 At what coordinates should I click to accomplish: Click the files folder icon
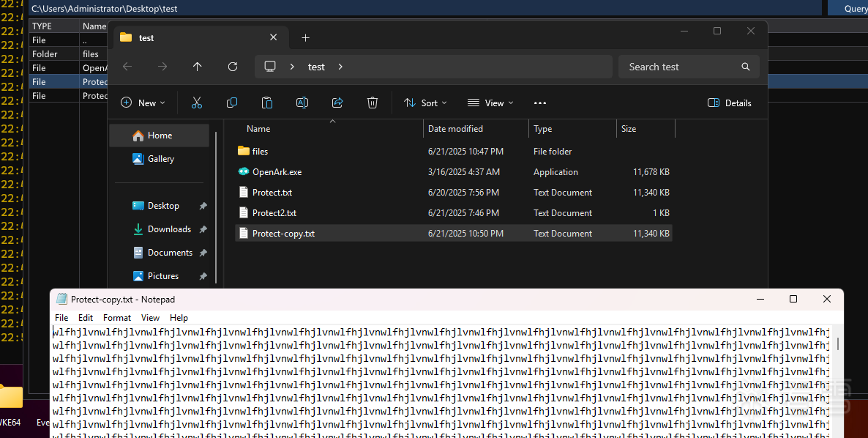pyautogui.click(x=244, y=151)
